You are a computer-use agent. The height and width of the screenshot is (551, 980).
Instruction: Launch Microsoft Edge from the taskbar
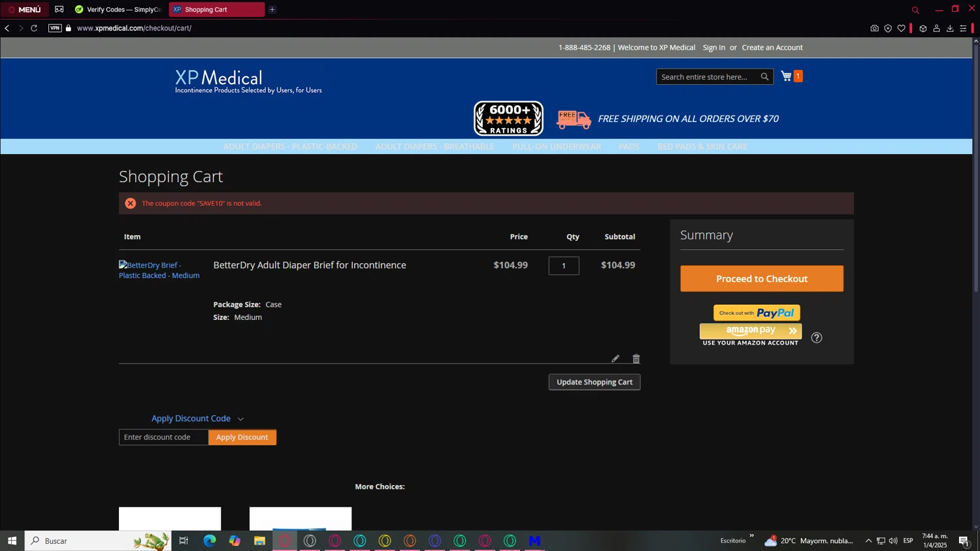pyautogui.click(x=210, y=541)
